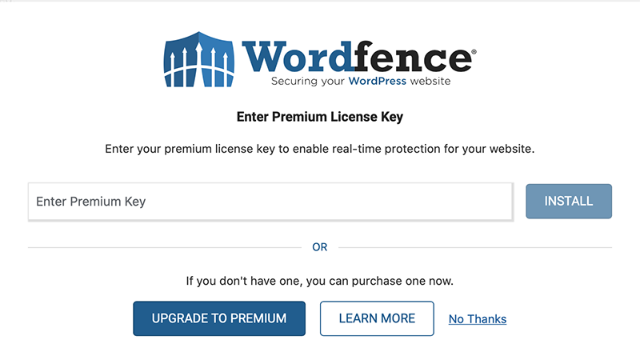Click the word "website" in the logo tagline

point(430,81)
